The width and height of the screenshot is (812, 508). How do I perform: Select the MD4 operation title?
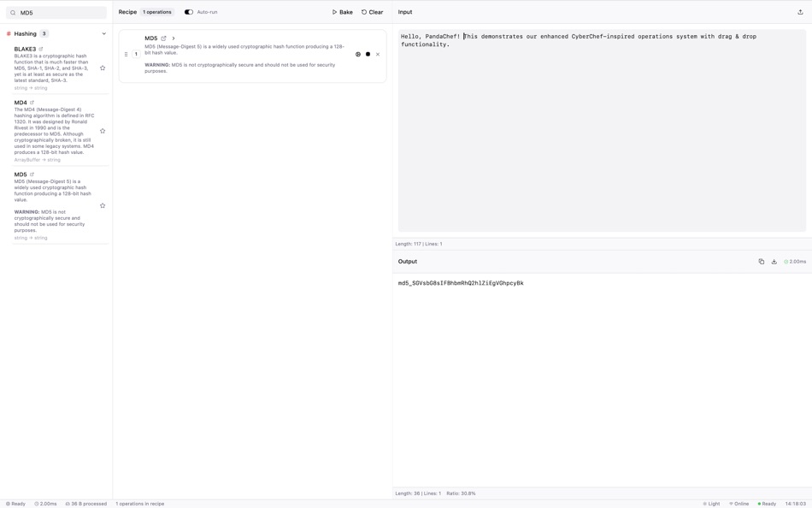click(x=21, y=103)
